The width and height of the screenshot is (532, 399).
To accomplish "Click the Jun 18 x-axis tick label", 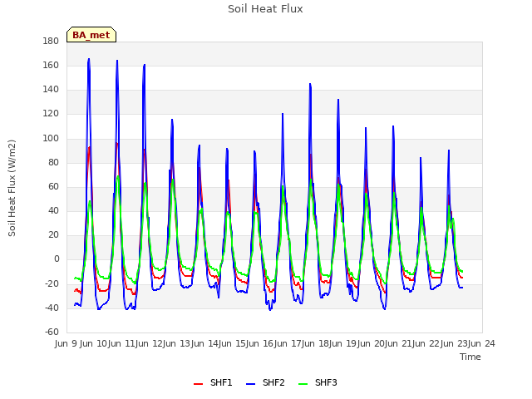I will 313,343.
